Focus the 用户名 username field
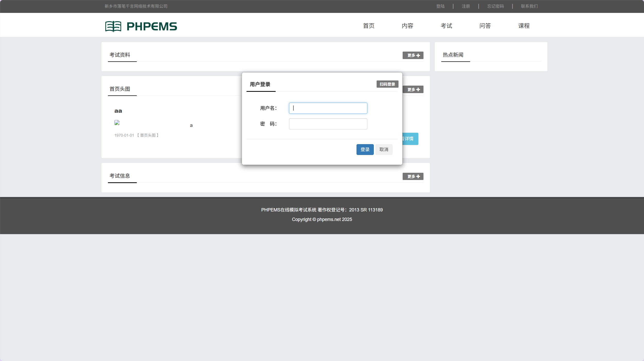This screenshot has height=361, width=644. [x=328, y=108]
